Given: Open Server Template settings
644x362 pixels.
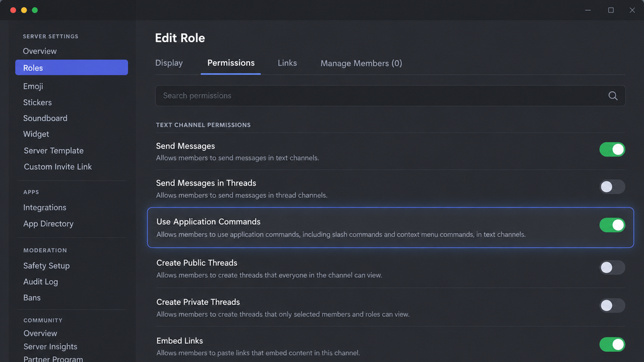Looking at the screenshot, I should [54, 151].
